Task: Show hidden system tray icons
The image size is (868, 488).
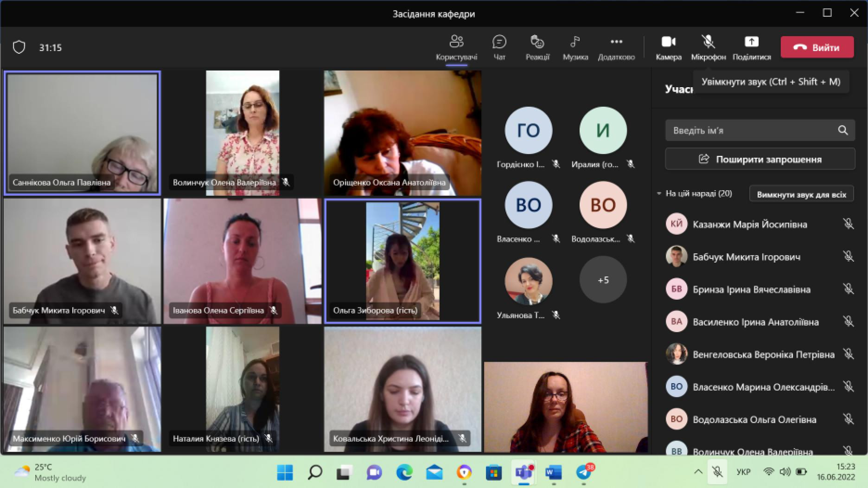Action: [x=698, y=472]
